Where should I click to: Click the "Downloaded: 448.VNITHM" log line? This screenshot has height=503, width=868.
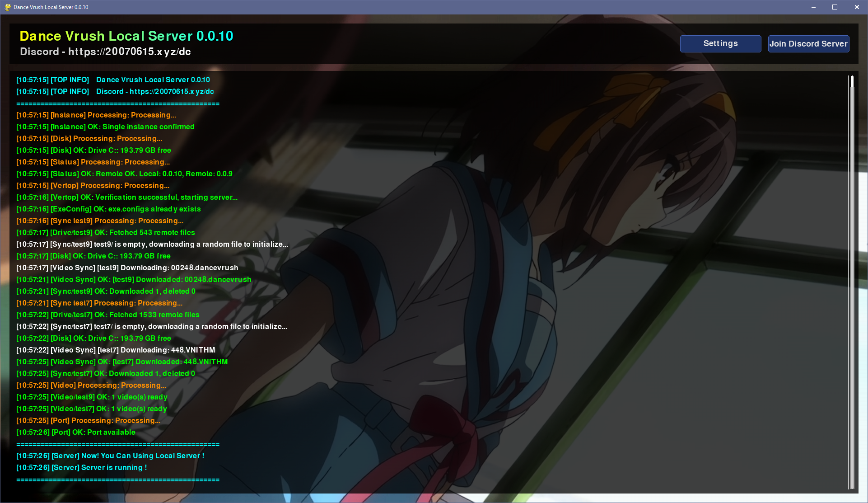(122, 362)
